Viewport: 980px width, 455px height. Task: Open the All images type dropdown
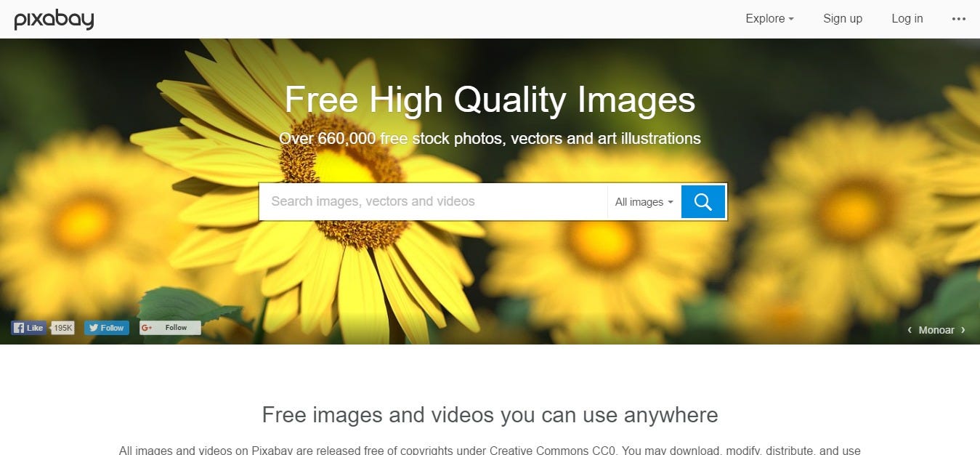coord(644,202)
